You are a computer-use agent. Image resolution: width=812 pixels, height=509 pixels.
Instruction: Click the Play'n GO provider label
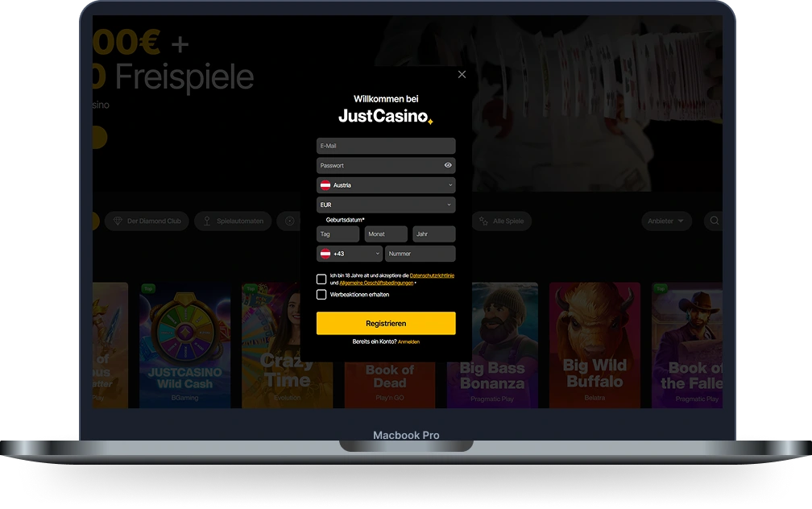(390, 398)
